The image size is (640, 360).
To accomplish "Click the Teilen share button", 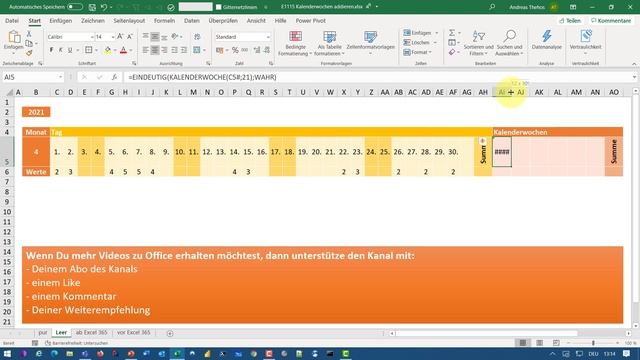I will click(x=570, y=20).
